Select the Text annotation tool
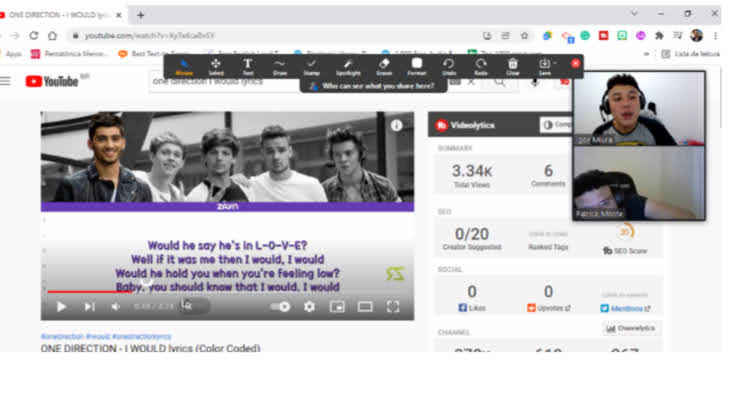Viewport: 750px width, 404px height. click(247, 66)
